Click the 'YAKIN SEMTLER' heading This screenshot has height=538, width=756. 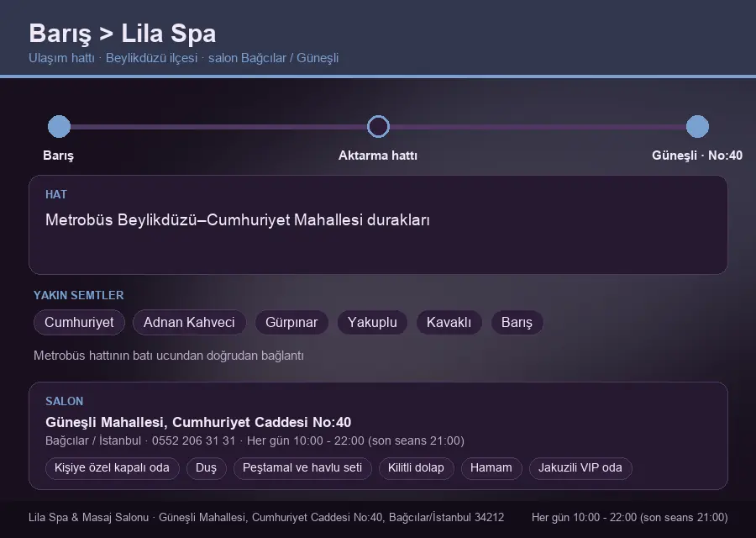[x=79, y=295]
